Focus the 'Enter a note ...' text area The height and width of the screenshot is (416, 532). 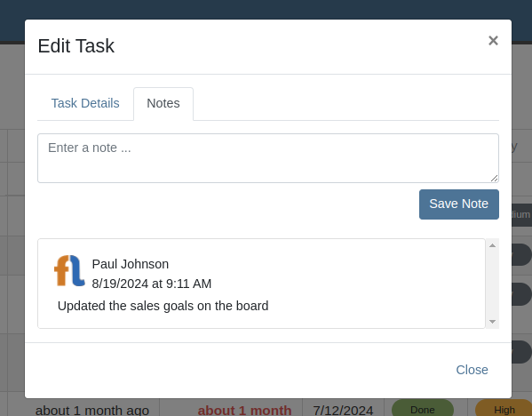point(268,158)
